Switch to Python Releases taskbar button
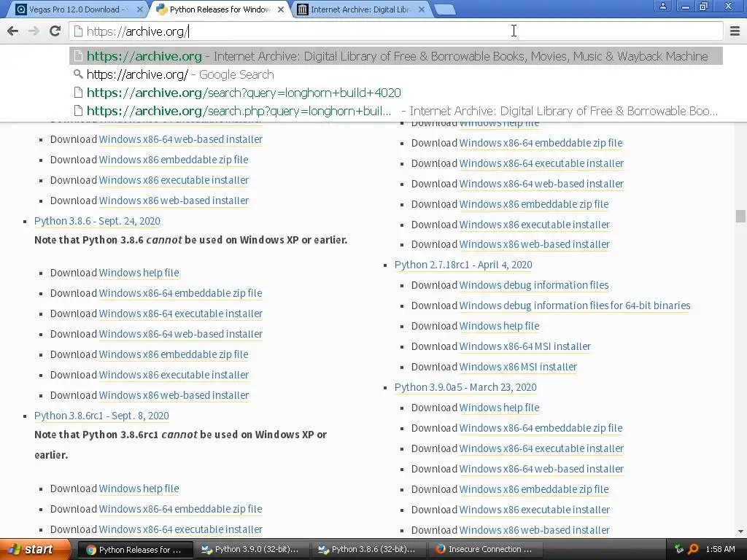 [x=134, y=550]
